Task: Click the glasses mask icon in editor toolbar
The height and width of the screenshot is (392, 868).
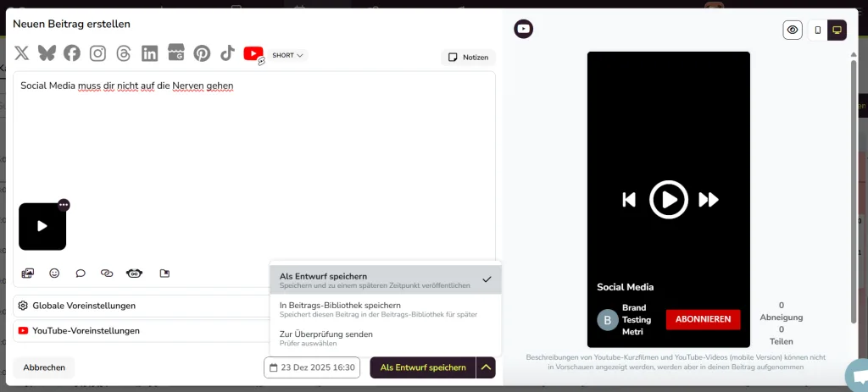Action: click(135, 273)
